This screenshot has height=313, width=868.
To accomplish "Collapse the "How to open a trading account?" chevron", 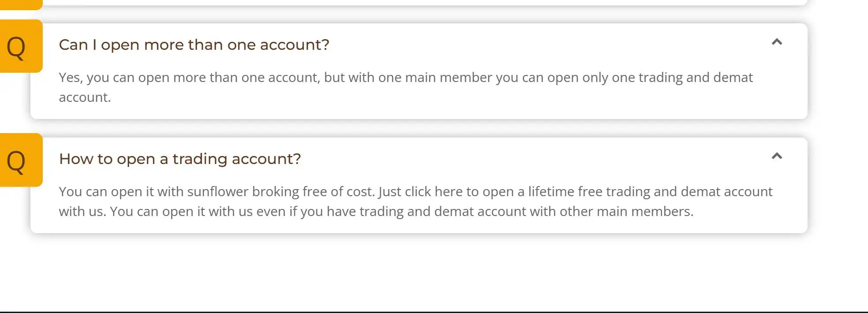I will (777, 156).
